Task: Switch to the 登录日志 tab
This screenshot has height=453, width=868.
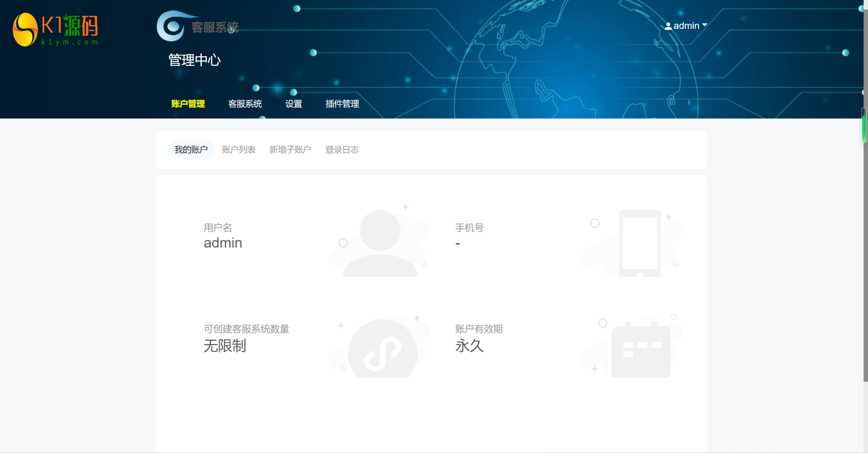Action: 342,149
